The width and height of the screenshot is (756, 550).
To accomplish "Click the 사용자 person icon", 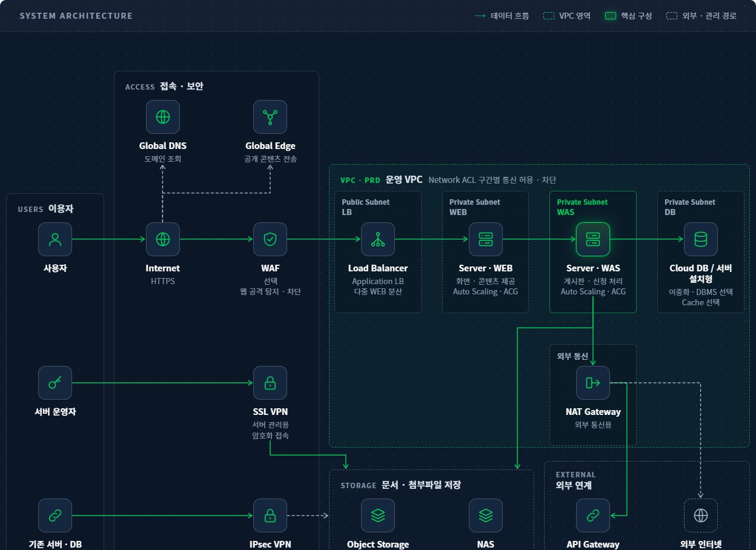I will pyautogui.click(x=55, y=239).
